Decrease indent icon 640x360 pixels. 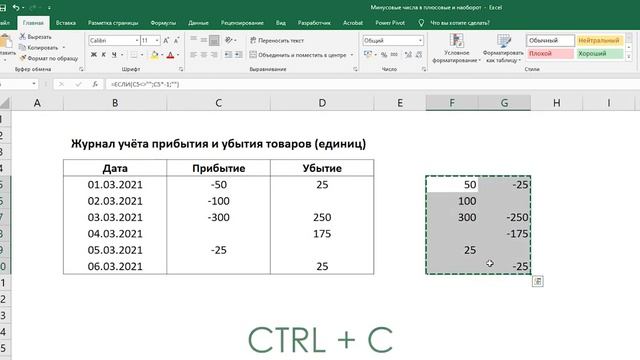tap(228, 55)
